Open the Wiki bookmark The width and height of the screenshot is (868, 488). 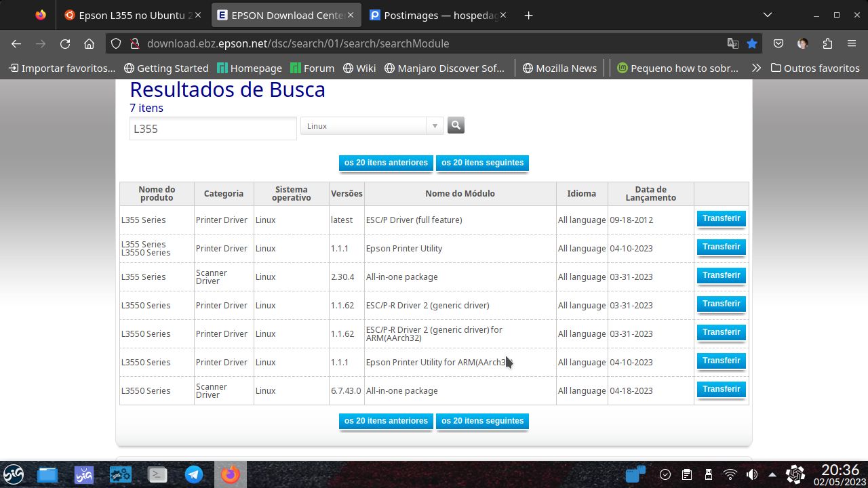pos(359,68)
